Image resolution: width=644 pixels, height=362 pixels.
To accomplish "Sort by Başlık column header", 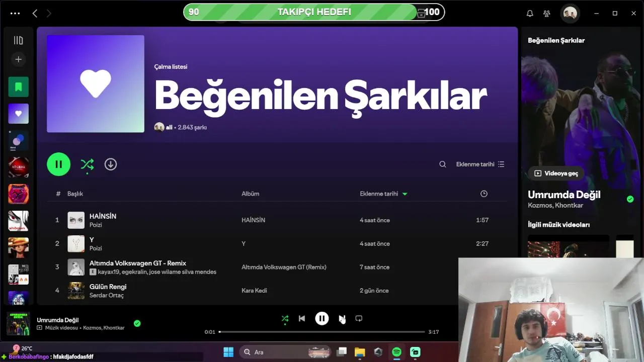I will (75, 194).
